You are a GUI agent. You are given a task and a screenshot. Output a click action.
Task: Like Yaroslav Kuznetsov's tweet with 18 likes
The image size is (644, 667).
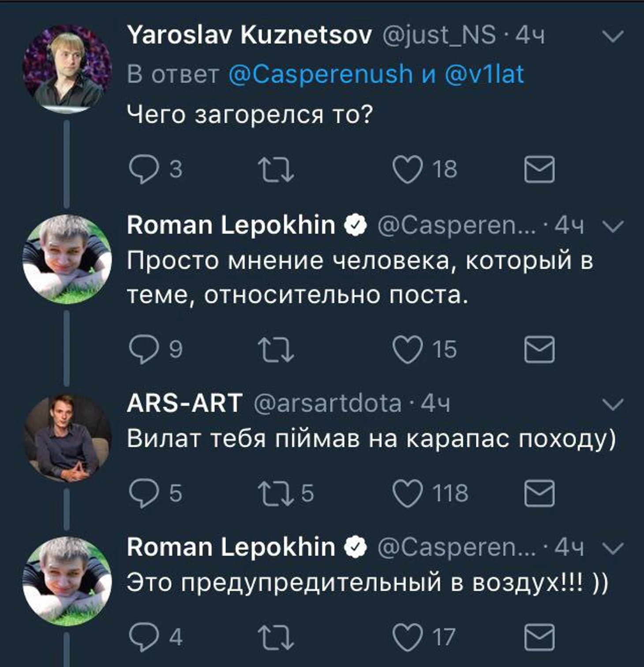click(x=408, y=169)
